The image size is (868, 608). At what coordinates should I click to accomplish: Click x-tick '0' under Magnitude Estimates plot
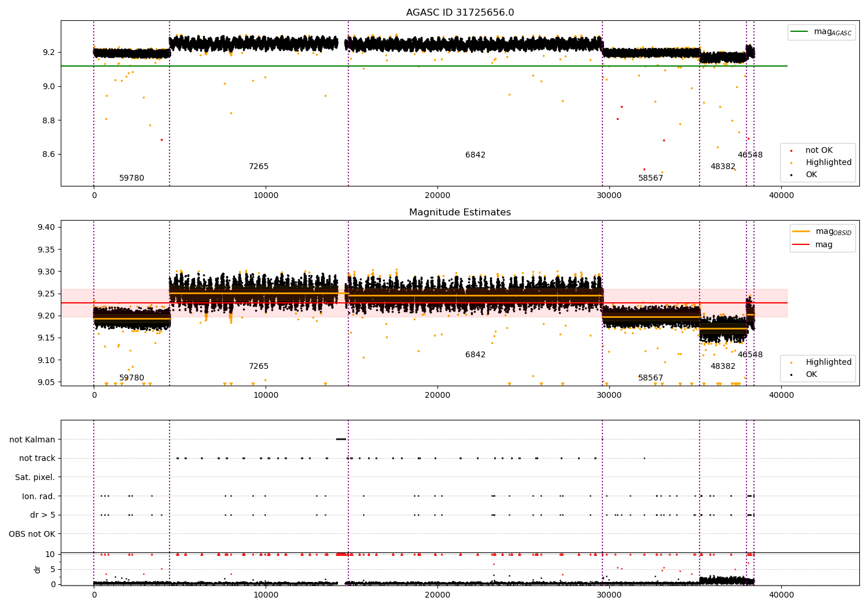(94, 395)
